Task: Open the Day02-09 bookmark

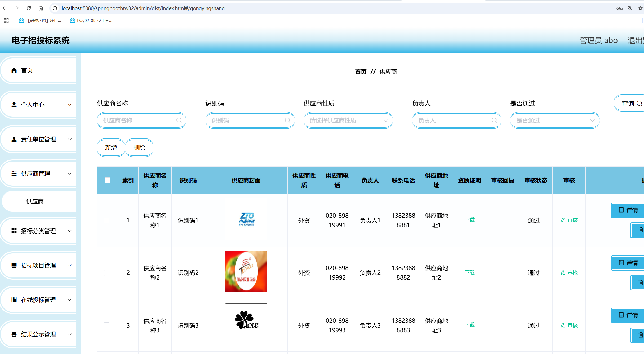Action: click(91, 20)
